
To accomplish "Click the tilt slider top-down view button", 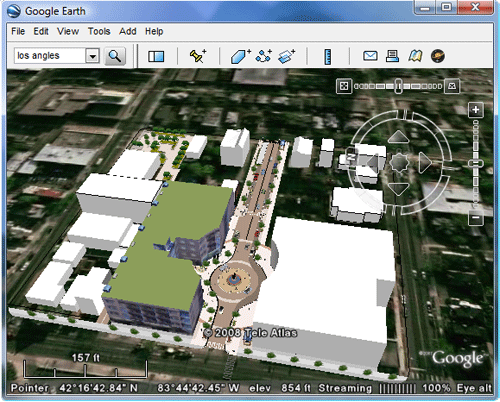I will pos(344,86).
